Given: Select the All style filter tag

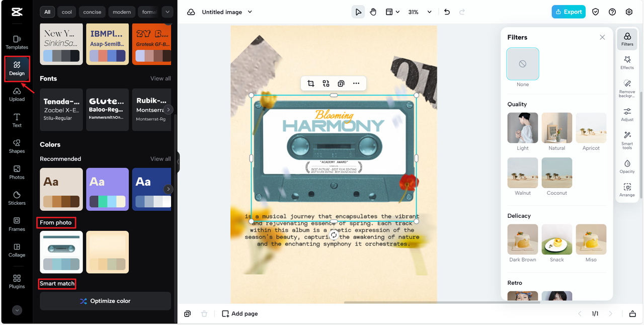Looking at the screenshot, I should pyautogui.click(x=47, y=12).
